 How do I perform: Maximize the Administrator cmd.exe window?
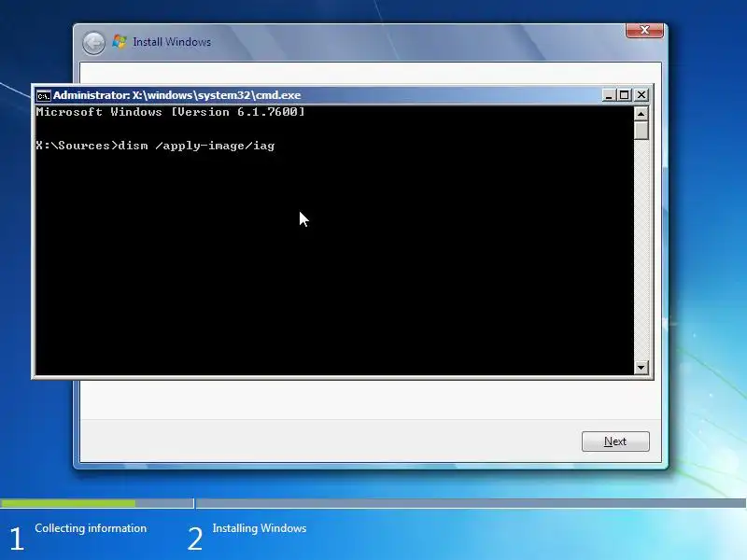[624, 95]
